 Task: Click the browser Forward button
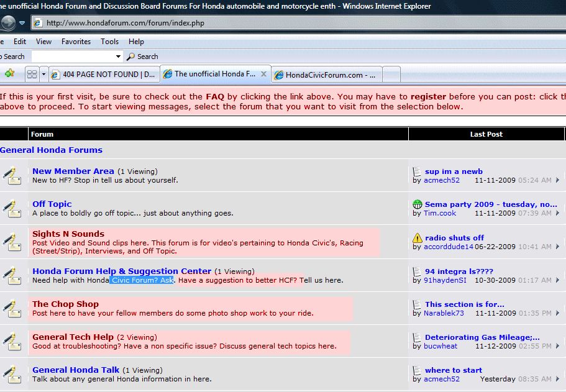7,23
